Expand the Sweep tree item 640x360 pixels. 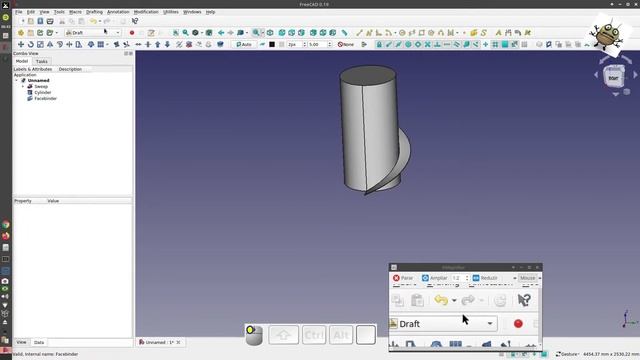23,87
